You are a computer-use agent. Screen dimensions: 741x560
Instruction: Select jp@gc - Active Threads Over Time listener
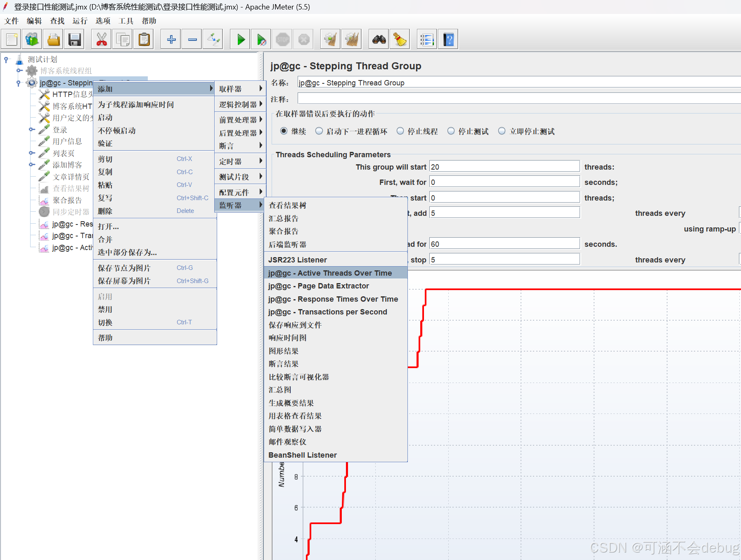(x=336, y=273)
